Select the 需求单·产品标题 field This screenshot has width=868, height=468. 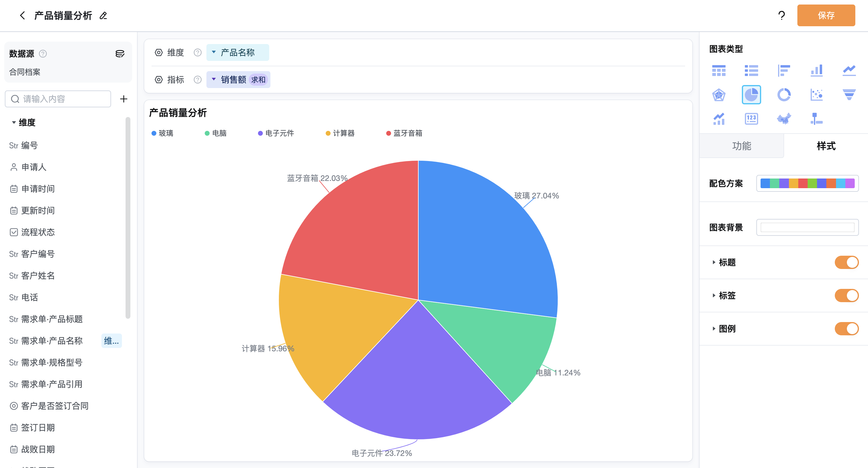46,319
